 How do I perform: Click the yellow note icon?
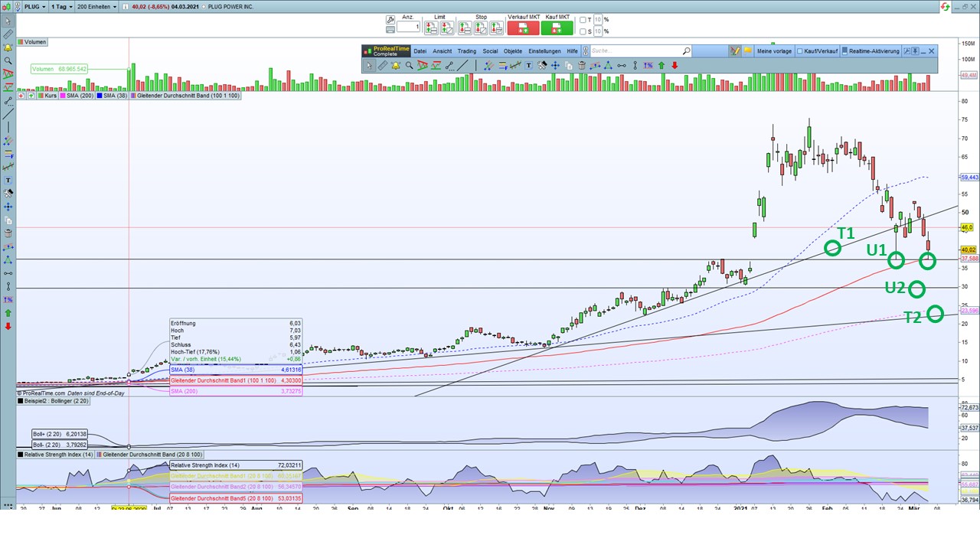coord(747,51)
